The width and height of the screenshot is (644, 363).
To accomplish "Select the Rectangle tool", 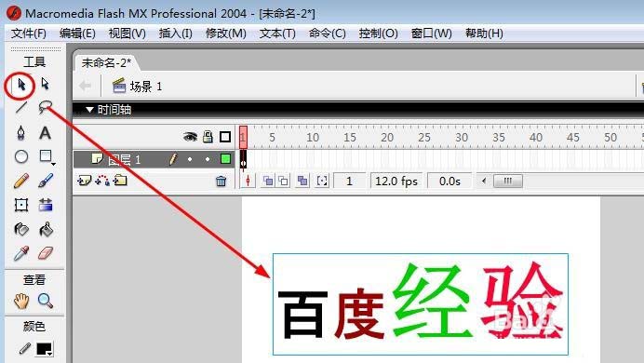I will pos(46,156).
